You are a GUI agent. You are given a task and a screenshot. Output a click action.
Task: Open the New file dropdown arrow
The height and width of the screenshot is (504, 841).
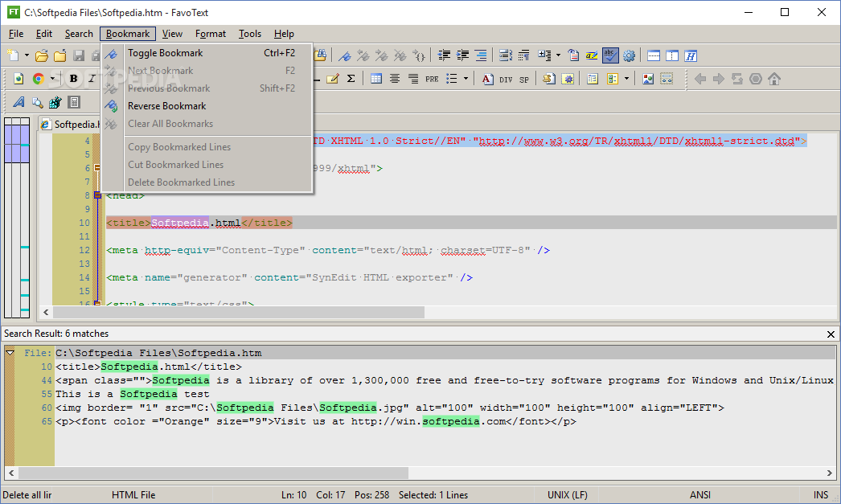pyautogui.click(x=27, y=55)
